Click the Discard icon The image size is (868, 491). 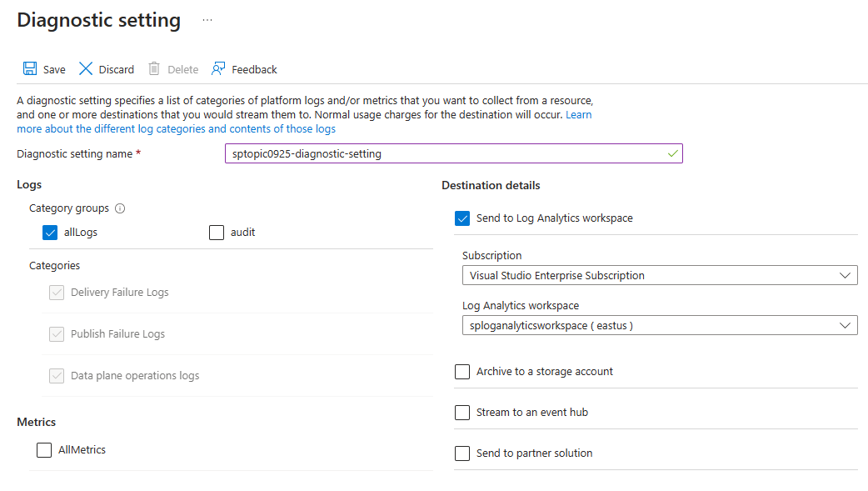point(87,68)
